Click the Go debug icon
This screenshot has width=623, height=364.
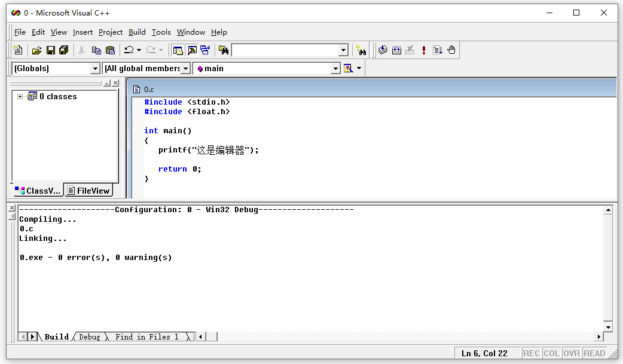tap(438, 50)
